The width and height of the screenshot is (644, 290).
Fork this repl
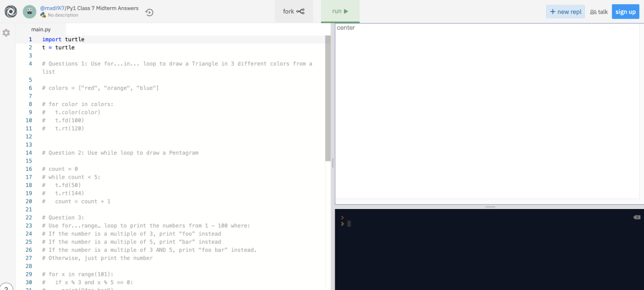[293, 11]
